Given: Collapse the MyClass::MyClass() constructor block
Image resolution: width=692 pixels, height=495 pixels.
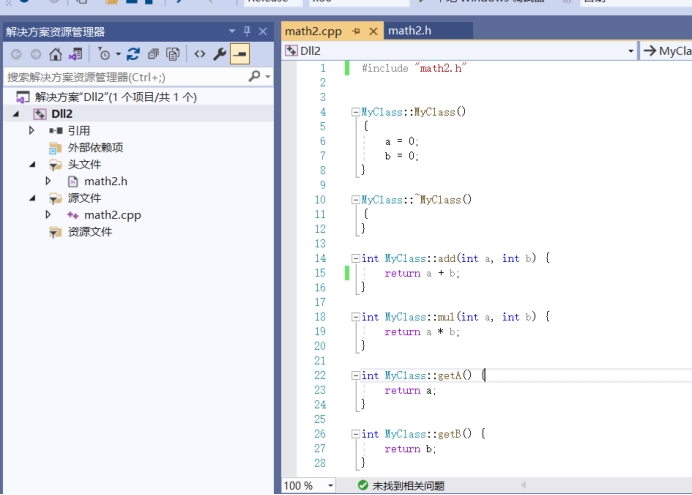Looking at the screenshot, I should [355, 112].
